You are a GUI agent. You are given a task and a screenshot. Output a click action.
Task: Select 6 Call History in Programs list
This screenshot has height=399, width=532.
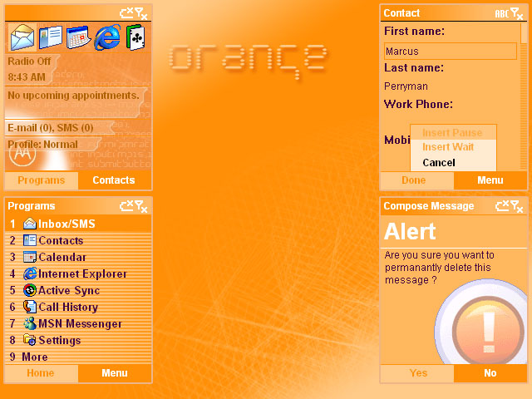coord(78,307)
